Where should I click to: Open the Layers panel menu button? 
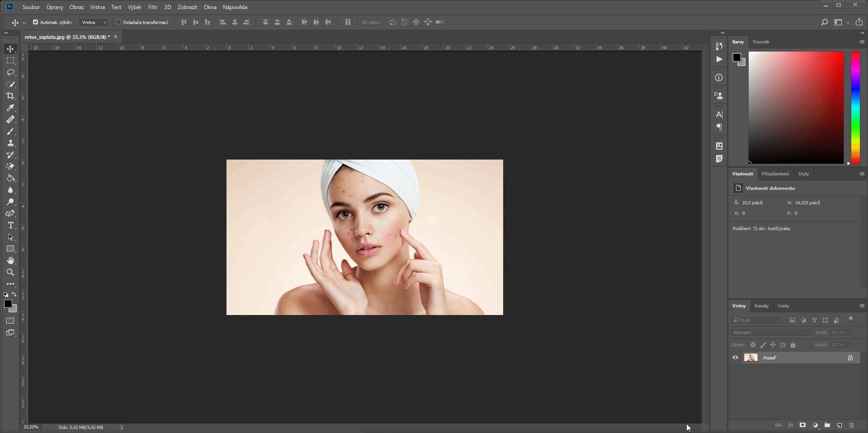click(x=862, y=306)
